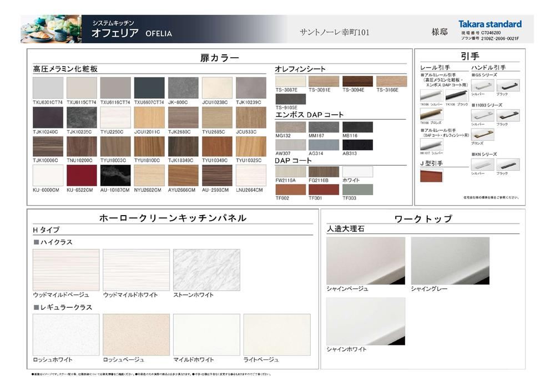Select the TS-3094E dark brown olefin swatch
Viewport: 555px width, 392px height.
(x=357, y=82)
